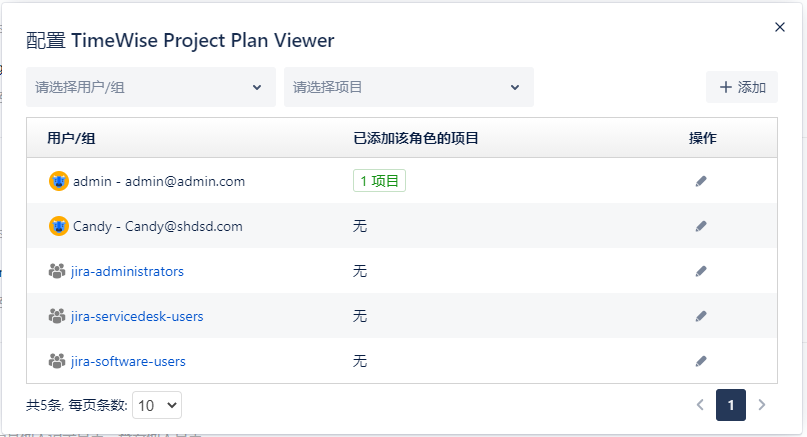807x437 pixels.
Task: Edit the jira-administrators group row
Action: tap(701, 271)
